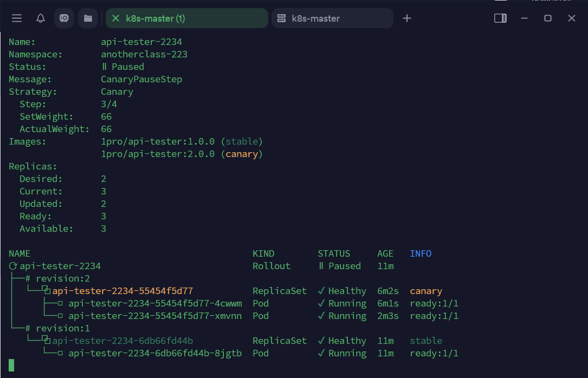Toggle the side panel layout icon
588x378 pixels.
coord(500,18)
